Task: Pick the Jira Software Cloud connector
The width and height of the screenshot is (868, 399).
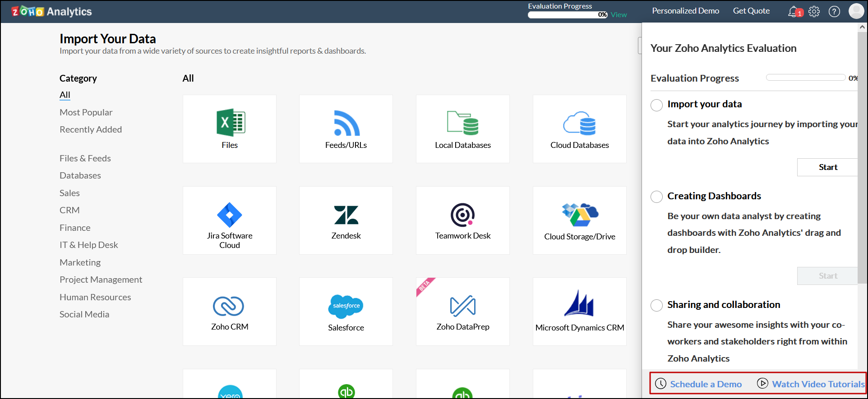Action: click(230, 220)
